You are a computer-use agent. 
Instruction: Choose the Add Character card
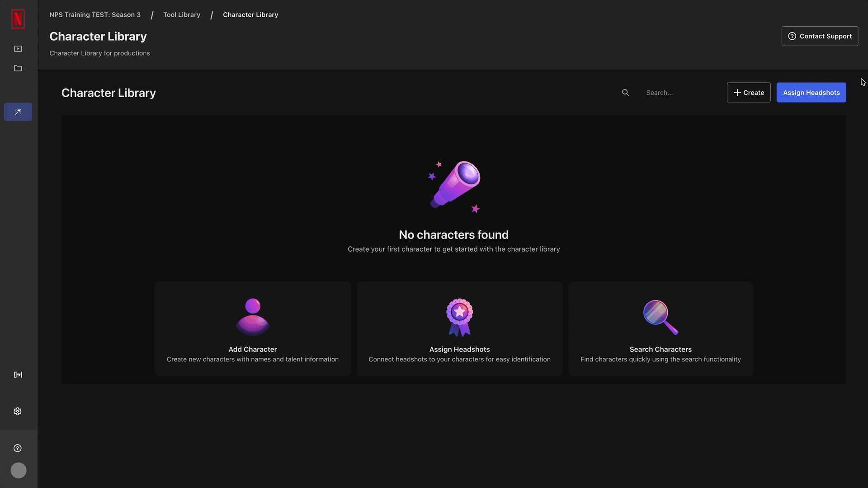tap(253, 329)
